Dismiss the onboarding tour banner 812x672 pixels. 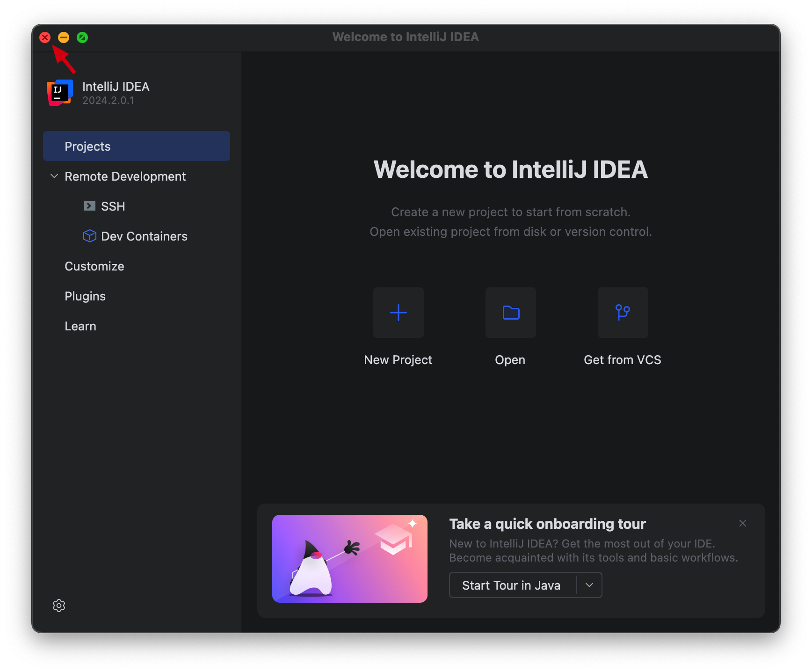pos(743,523)
